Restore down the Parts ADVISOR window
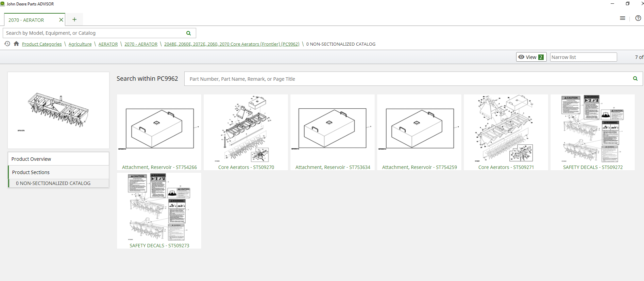This screenshot has height=281, width=644. [x=628, y=4]
